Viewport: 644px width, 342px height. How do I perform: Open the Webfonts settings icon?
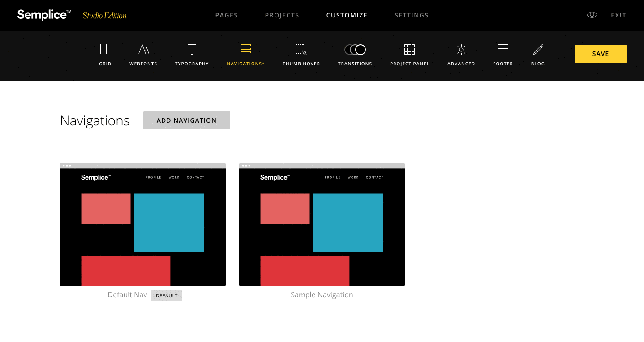(143, 50)
